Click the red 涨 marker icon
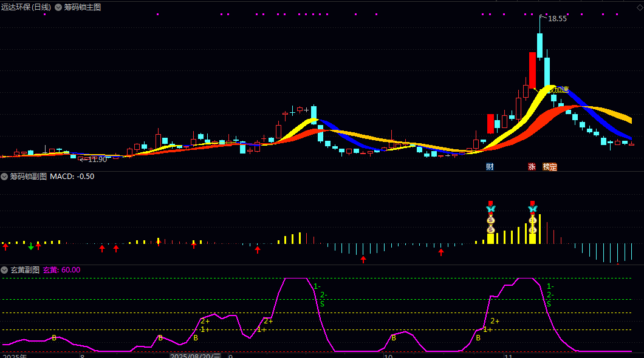The image size is (644, 358). 532,166
